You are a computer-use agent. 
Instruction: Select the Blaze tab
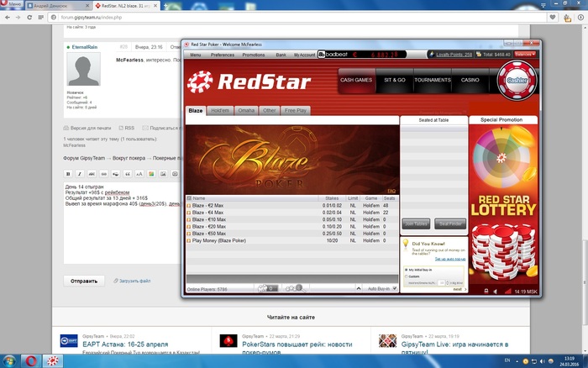click(196, 111)
